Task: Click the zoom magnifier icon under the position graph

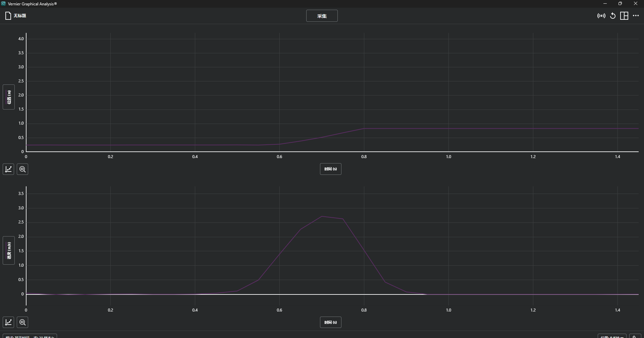Action: coord(22,169)
